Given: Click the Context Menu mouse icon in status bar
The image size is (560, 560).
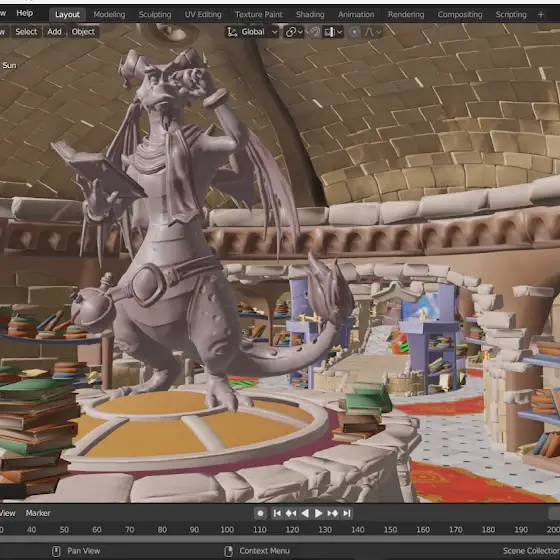Looking at the screenshot, I should [x=229, y=551].
